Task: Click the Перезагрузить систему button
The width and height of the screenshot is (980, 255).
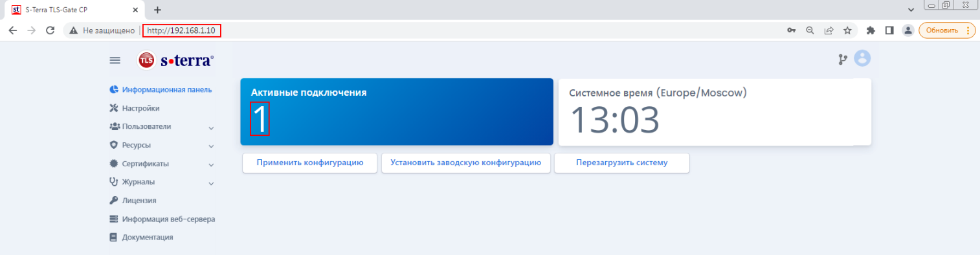Action: [621, 163]
